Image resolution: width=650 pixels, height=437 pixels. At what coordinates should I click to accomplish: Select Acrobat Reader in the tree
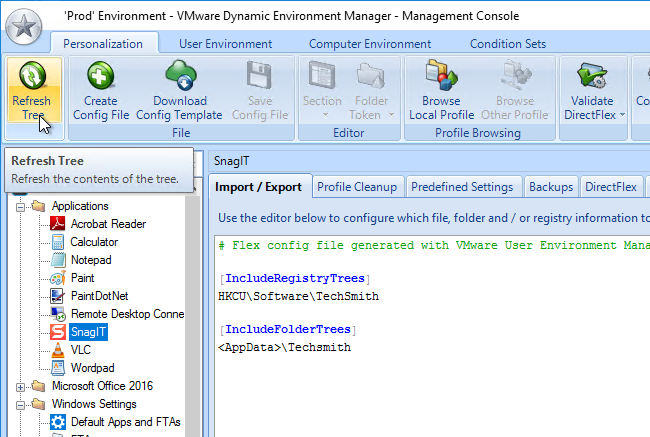click(108, 224)
